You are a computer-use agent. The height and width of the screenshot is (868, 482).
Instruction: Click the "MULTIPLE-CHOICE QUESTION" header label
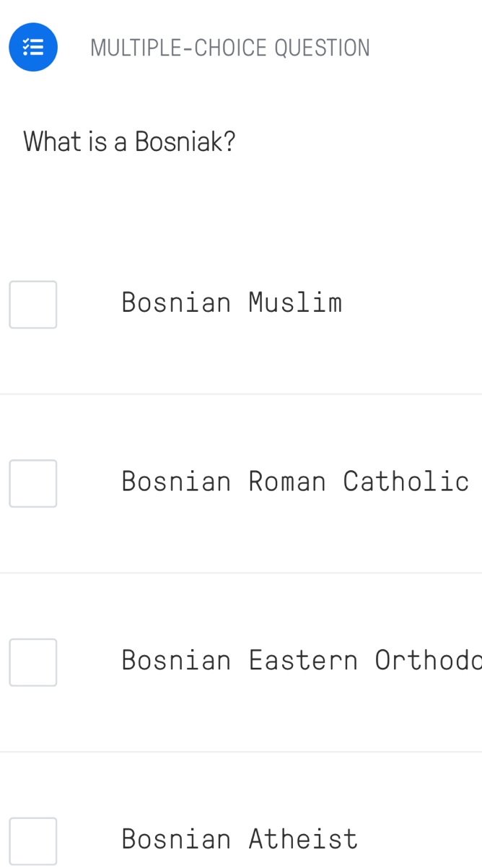click(x=230, y=48)
